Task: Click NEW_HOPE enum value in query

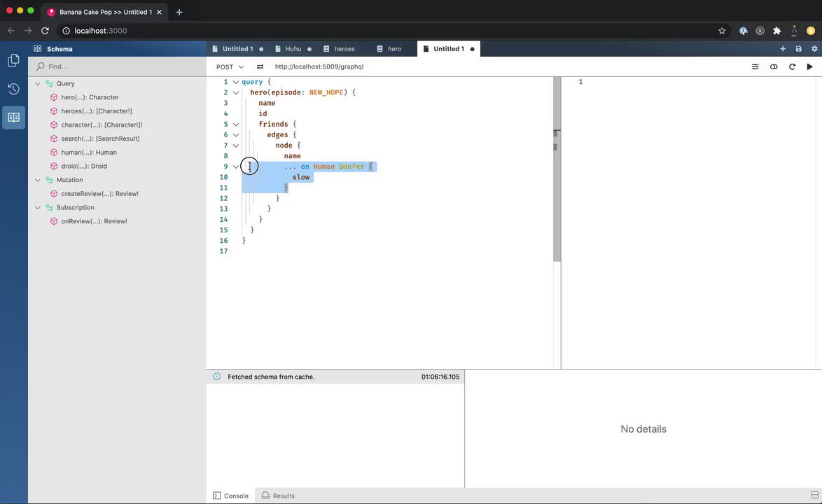Action: point(326,92)
